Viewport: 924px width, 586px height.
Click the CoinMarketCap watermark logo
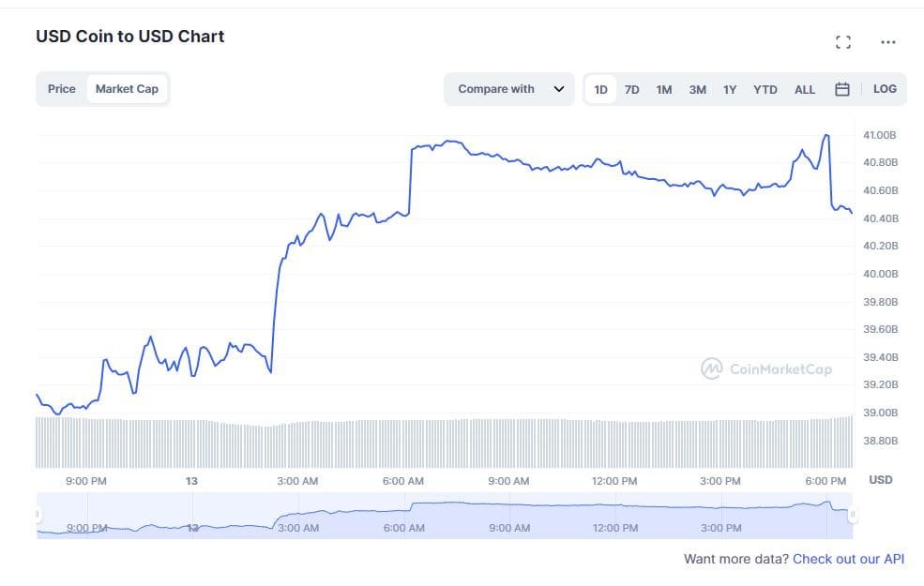coord(766,368)
